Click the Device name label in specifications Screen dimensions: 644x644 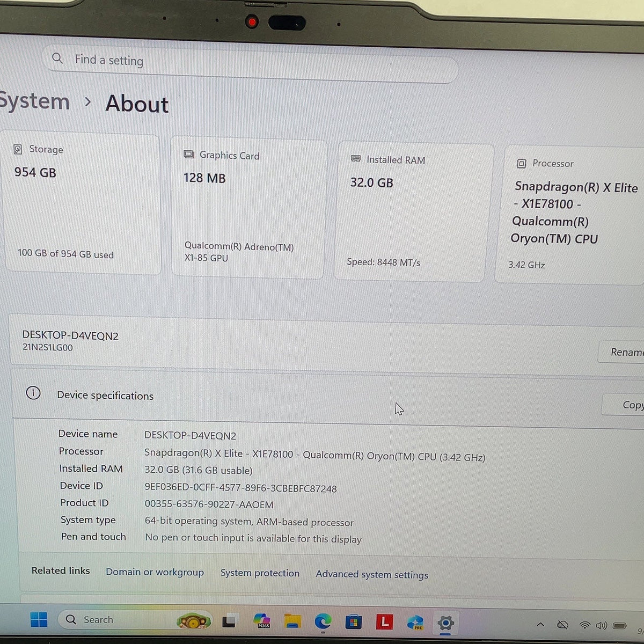pyautogui.click(x=88, y=434)
